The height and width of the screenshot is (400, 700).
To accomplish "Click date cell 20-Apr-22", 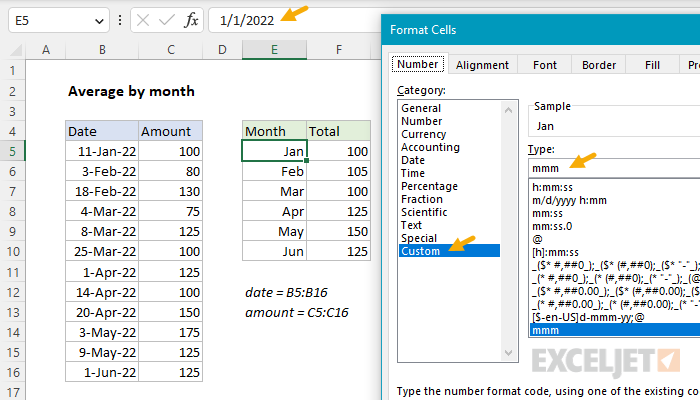I will click(102, 312).
